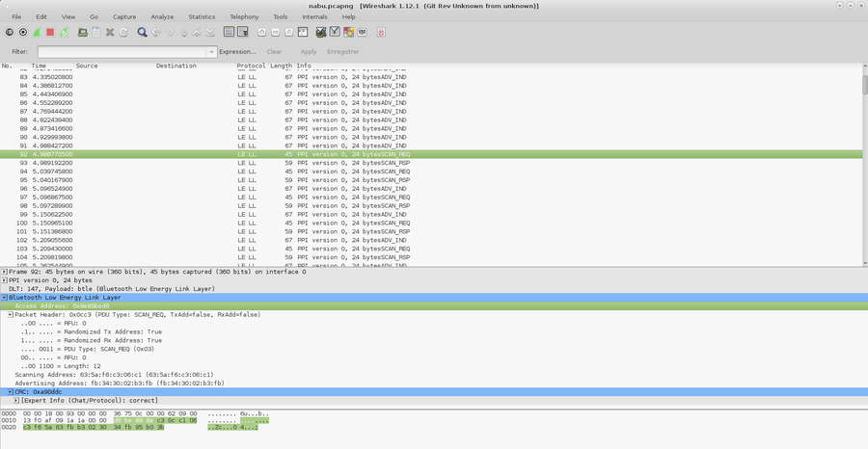868x449 pixels.
Task: Open a capture file using the folder icon
Action: (82, 32)
